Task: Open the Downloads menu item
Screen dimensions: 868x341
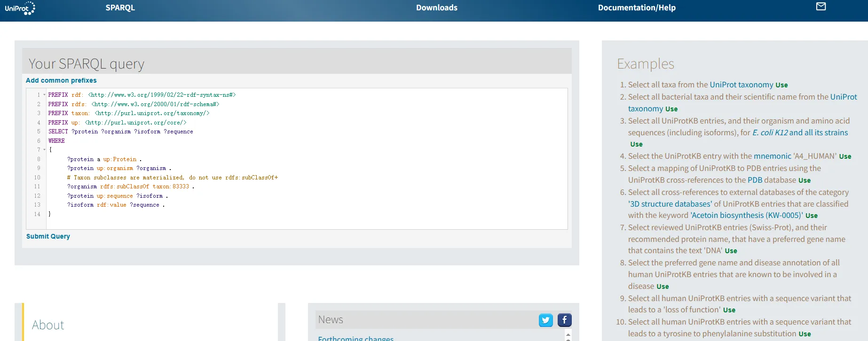Action: point(436,8)
